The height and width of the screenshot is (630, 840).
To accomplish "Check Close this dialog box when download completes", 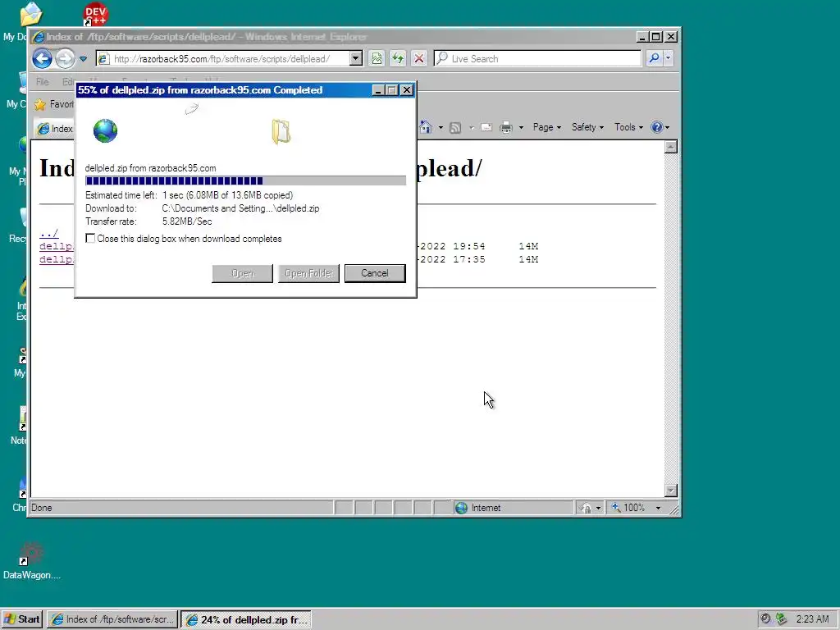I will [90, 239].
